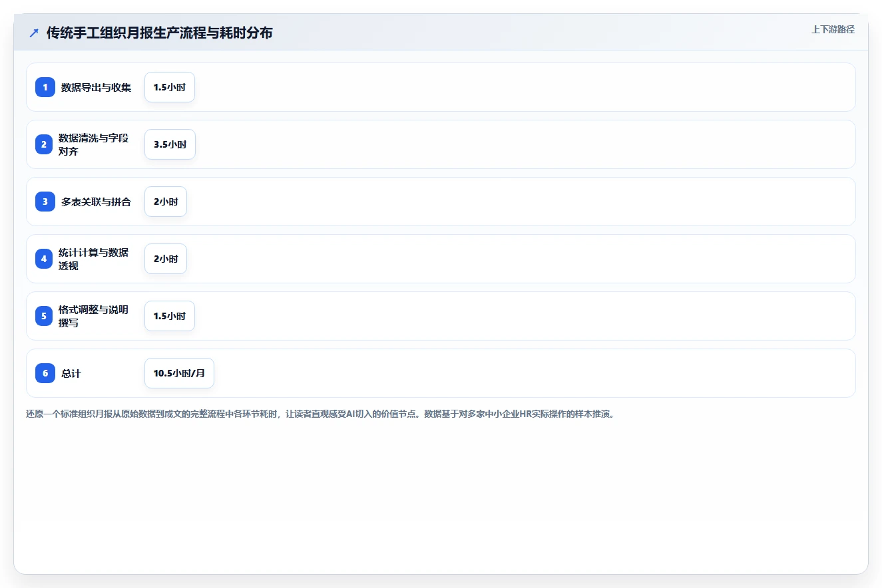Click the 多表关联与拼合 step label
The image size is (882, 588).
pyautogui.click(x=97, y=202)
